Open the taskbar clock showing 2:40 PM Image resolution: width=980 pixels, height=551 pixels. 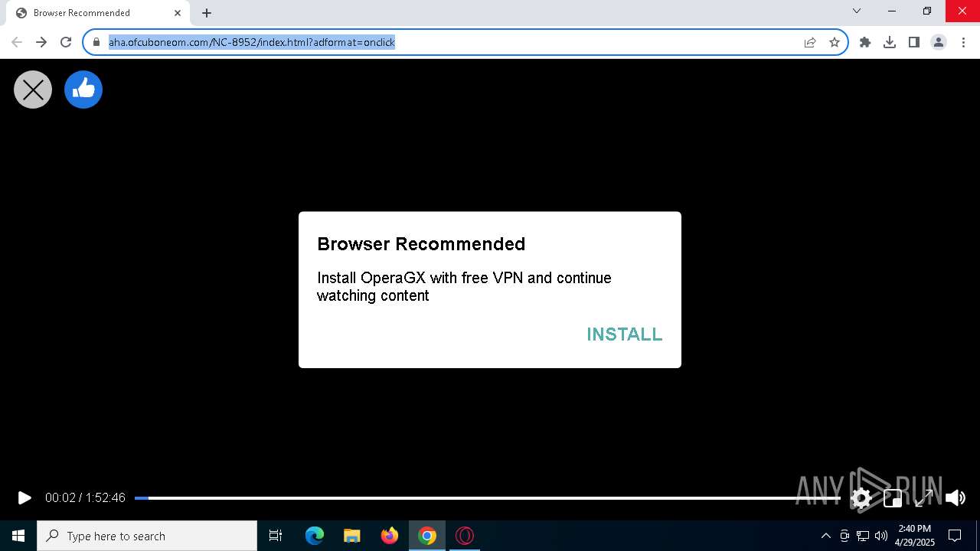(915, 536)
